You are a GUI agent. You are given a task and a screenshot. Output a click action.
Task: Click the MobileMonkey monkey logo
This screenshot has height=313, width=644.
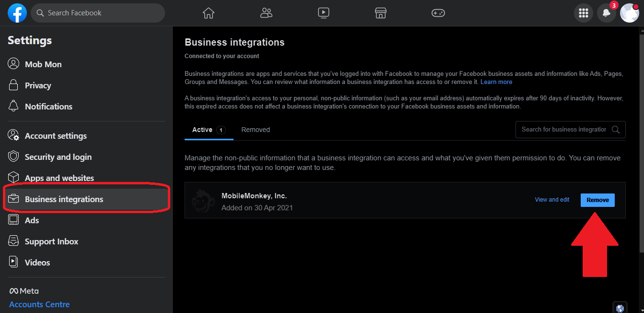coord(203,201)
